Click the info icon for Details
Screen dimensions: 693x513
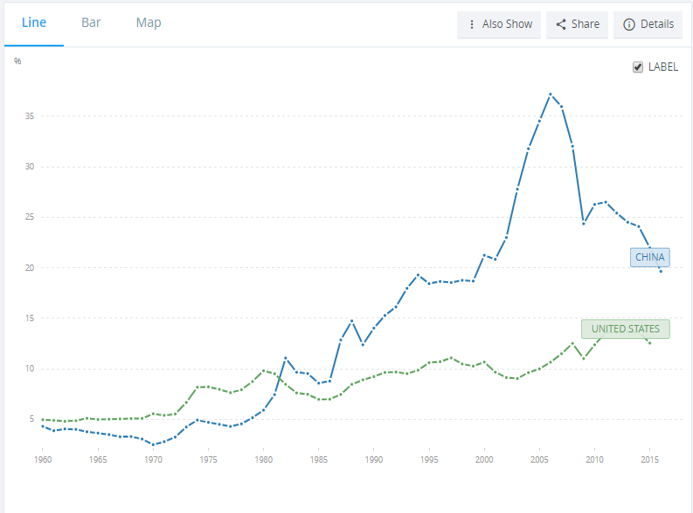point(629,25)
